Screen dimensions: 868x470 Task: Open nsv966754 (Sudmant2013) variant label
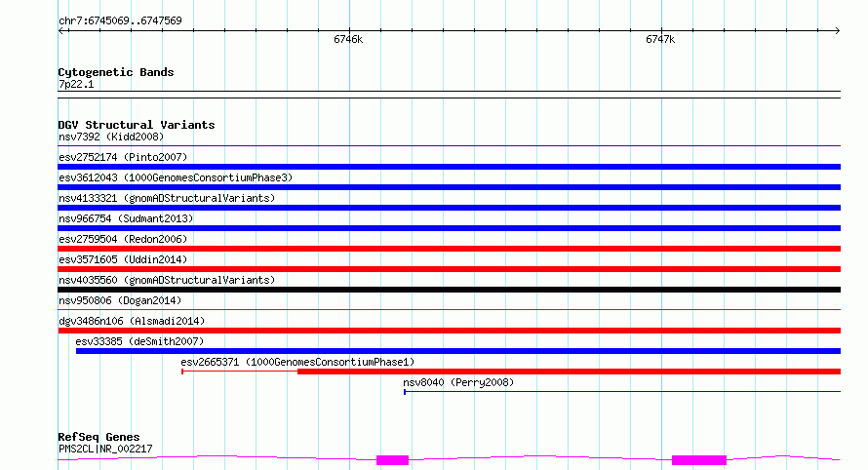click(126, 218)
